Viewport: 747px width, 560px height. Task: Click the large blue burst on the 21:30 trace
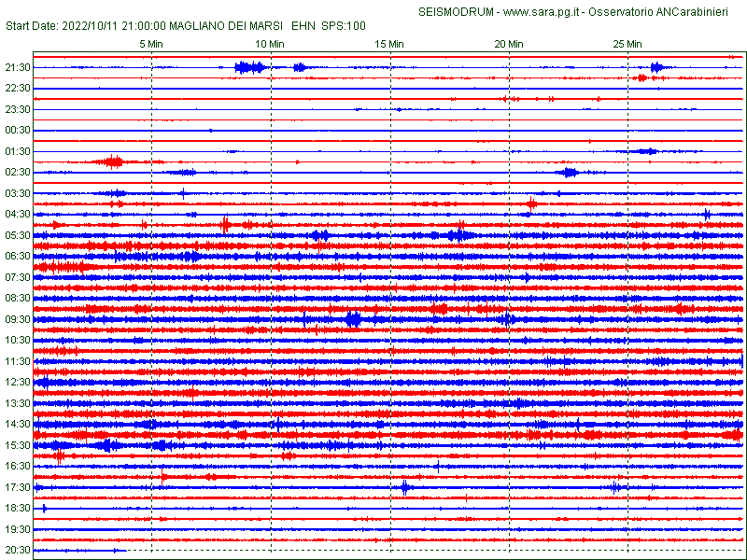[x=250, y=67]
